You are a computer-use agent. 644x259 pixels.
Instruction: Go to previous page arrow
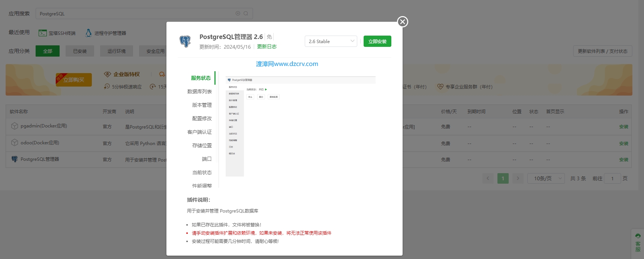[488, 178]
